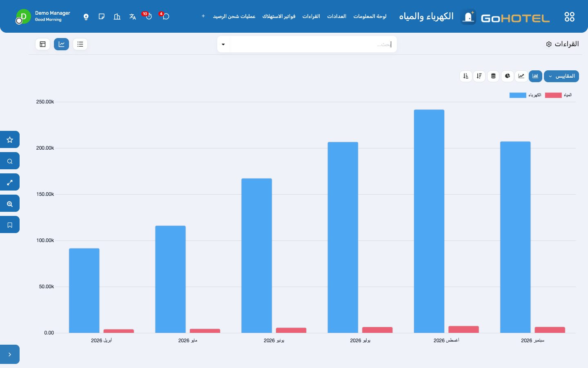Switch to bar chart mode

[535, 76]
